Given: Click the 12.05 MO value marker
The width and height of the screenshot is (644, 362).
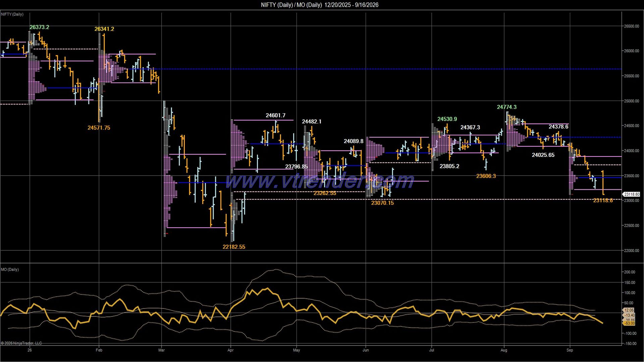Looking at the screenshot, I should [629, 310].
